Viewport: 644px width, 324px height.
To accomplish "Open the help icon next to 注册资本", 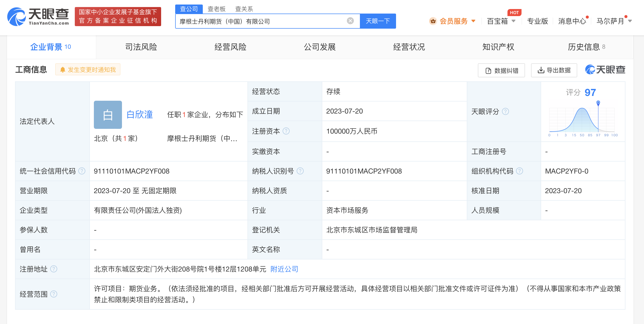I will coord(286,131).
